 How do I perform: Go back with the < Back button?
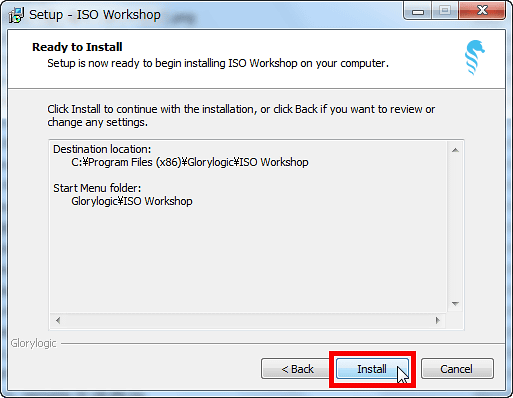(x=297, y=369)
